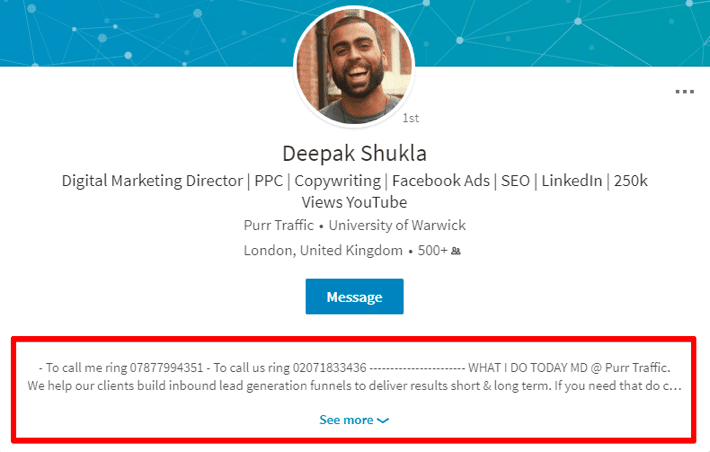
Task: Click the See more link
Action: 346,420
